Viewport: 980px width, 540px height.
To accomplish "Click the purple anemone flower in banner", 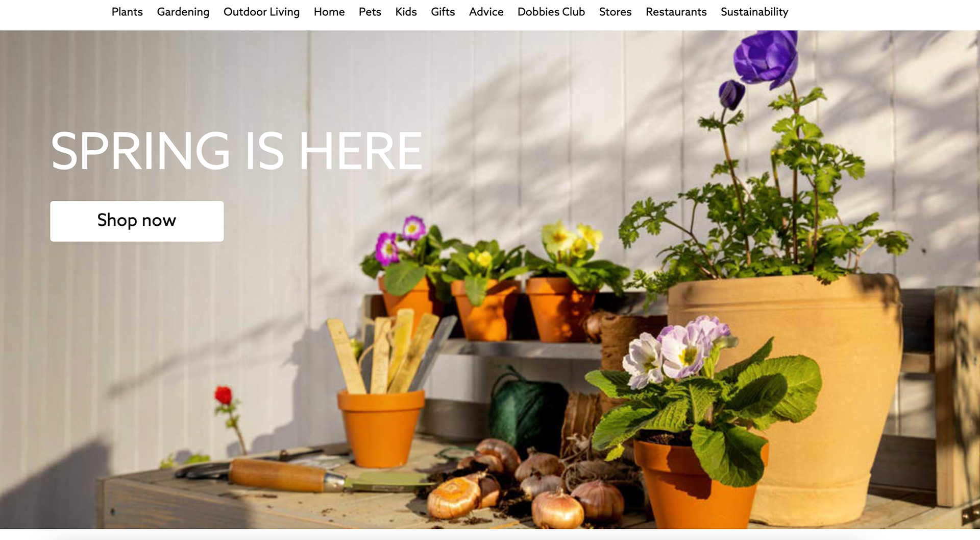I will pos(766,57).
